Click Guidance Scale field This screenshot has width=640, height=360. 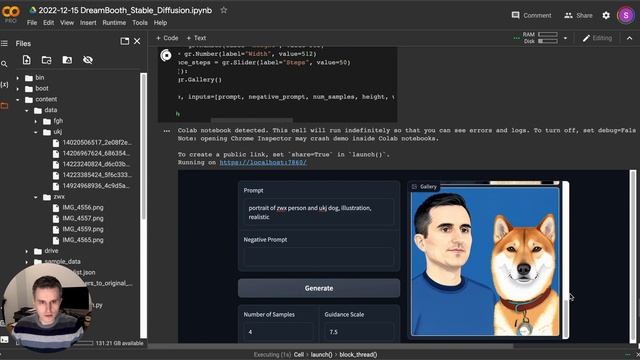coord(359,332)
